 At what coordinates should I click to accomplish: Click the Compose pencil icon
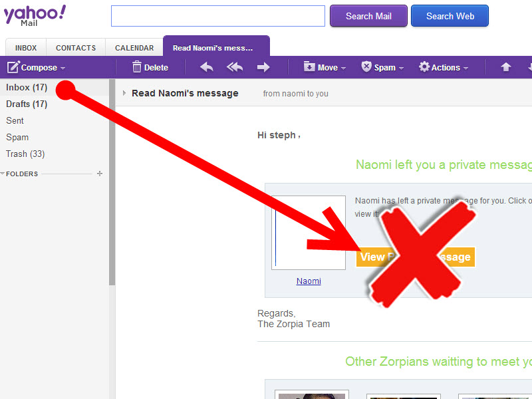(x=13, y=67)
